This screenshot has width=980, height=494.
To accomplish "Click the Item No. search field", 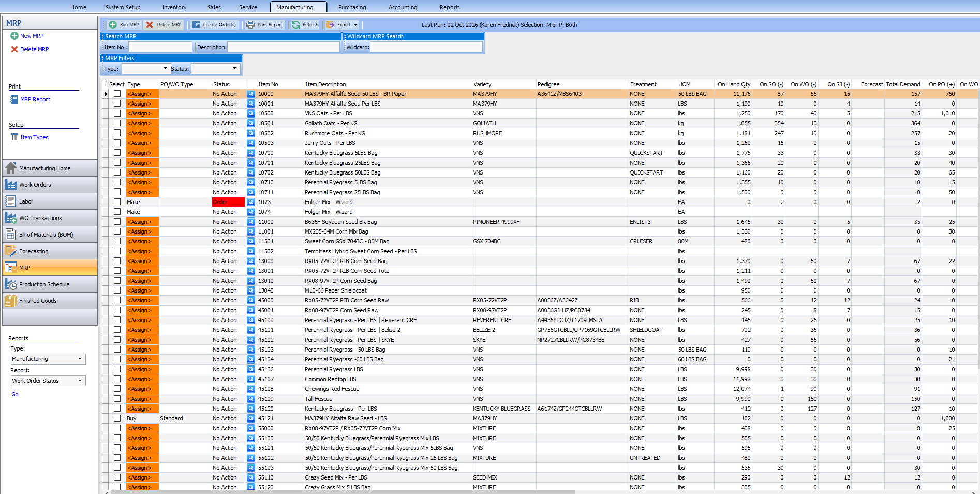I will (160, 47).
